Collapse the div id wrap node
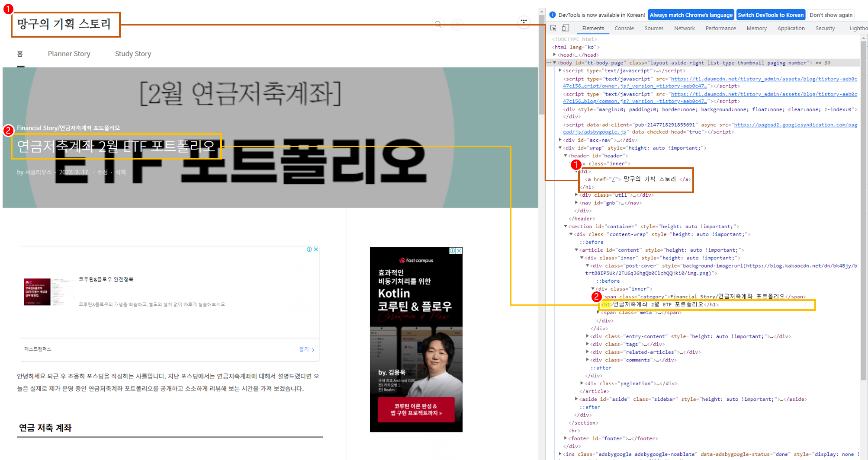 (x=560, y=148)
